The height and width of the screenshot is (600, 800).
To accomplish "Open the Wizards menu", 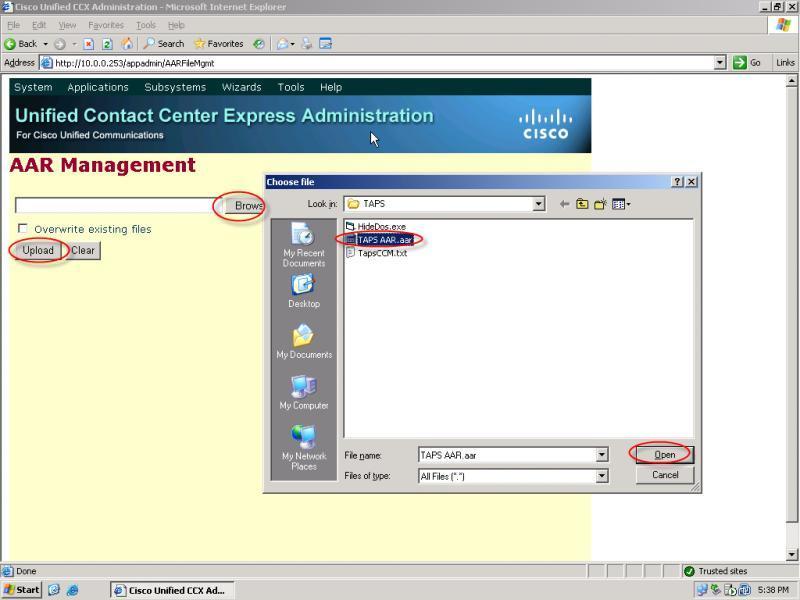I will click(x=241, y=87).
